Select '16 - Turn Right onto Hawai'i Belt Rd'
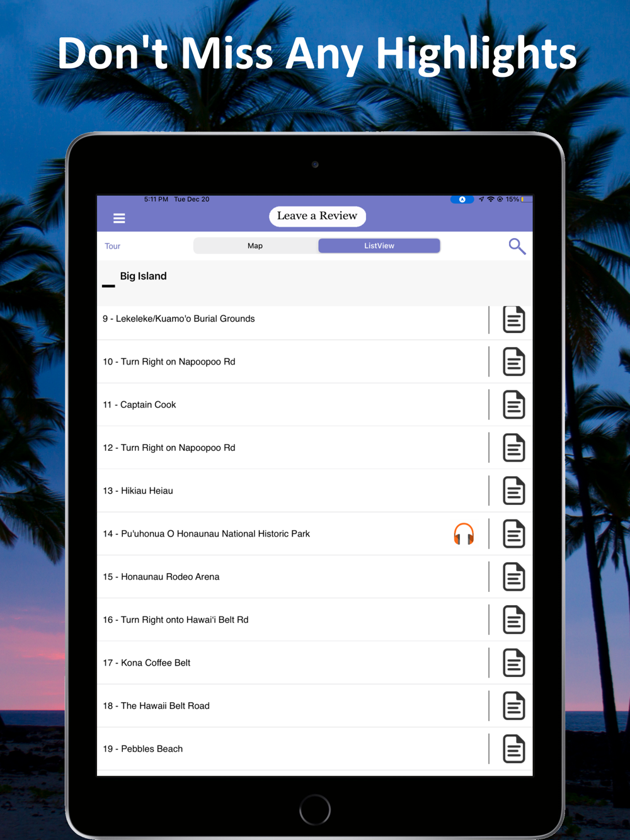Screen dimensions: 630x840 click(x=314, y=620)
